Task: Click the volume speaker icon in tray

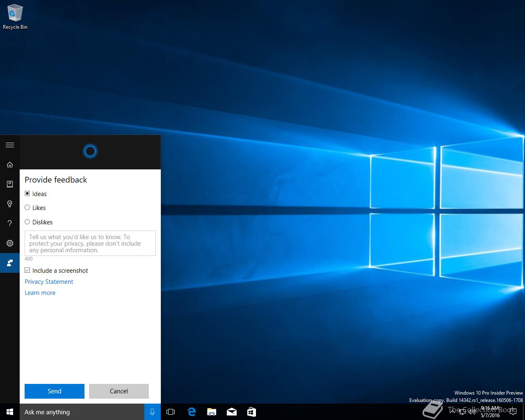Action: tap(472, 412)
